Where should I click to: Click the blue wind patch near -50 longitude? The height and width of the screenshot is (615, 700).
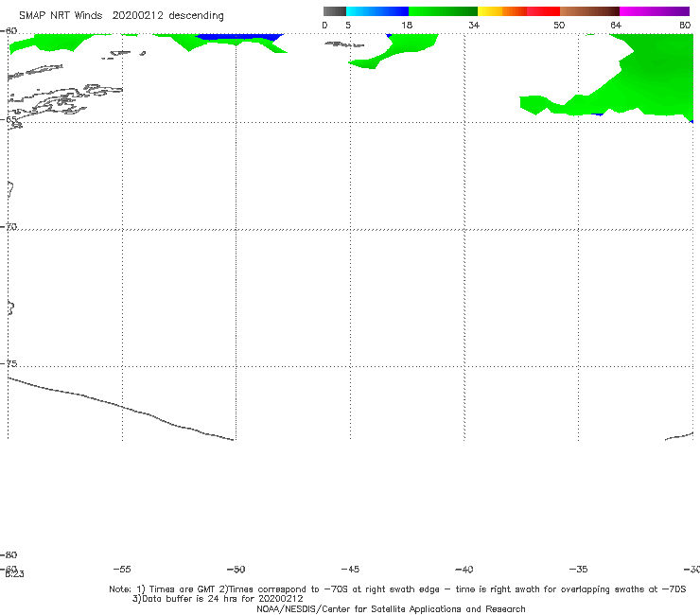coord(238,37)
